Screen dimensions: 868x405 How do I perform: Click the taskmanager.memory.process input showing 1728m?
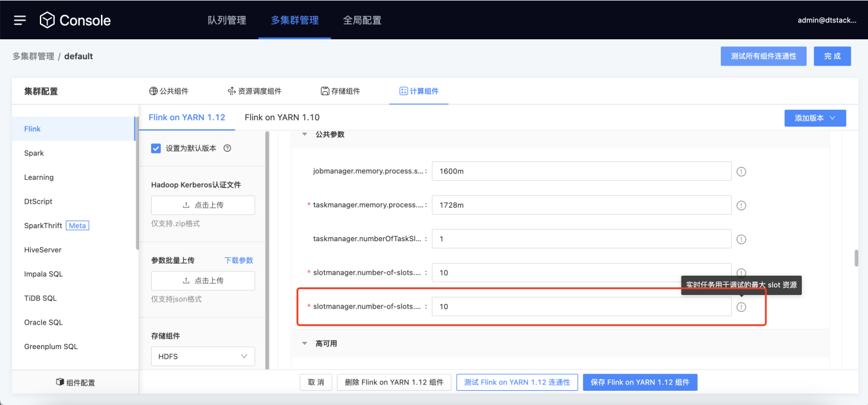(581, 205)
